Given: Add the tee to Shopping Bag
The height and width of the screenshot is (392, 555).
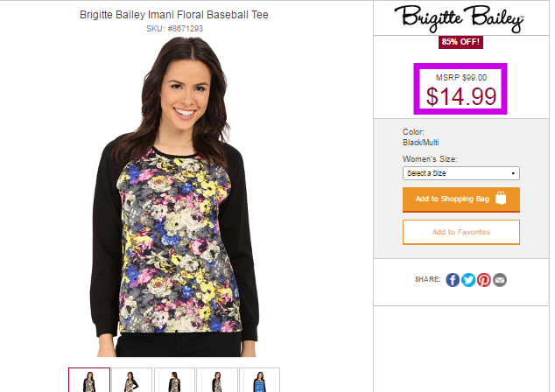Looking at the screenshot, I should (460, 199).
